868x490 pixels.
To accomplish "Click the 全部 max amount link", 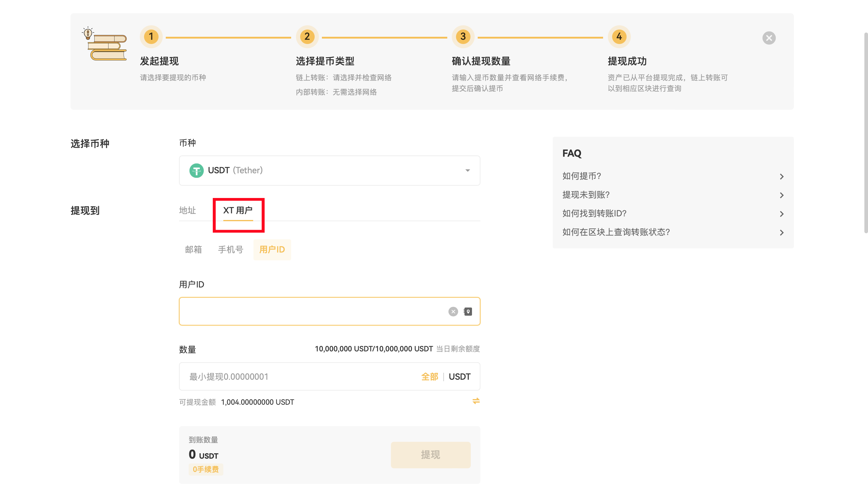I will pos(429,377).
